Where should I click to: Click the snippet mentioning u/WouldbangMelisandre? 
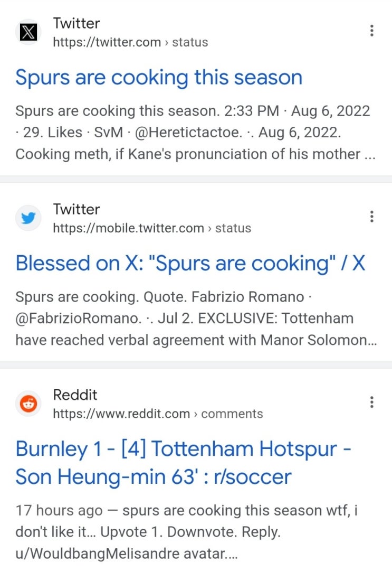point(187,532)
